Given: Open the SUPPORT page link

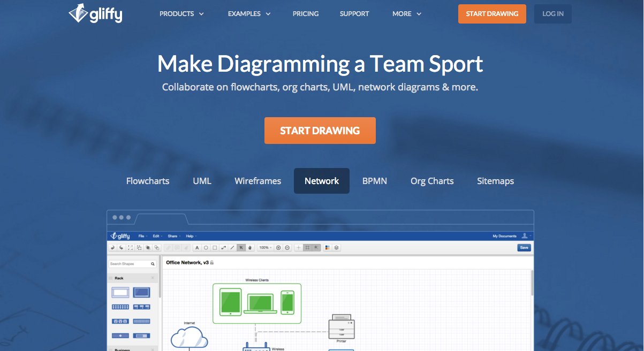Looking at the screenshot, I should (x=354, y=14).
